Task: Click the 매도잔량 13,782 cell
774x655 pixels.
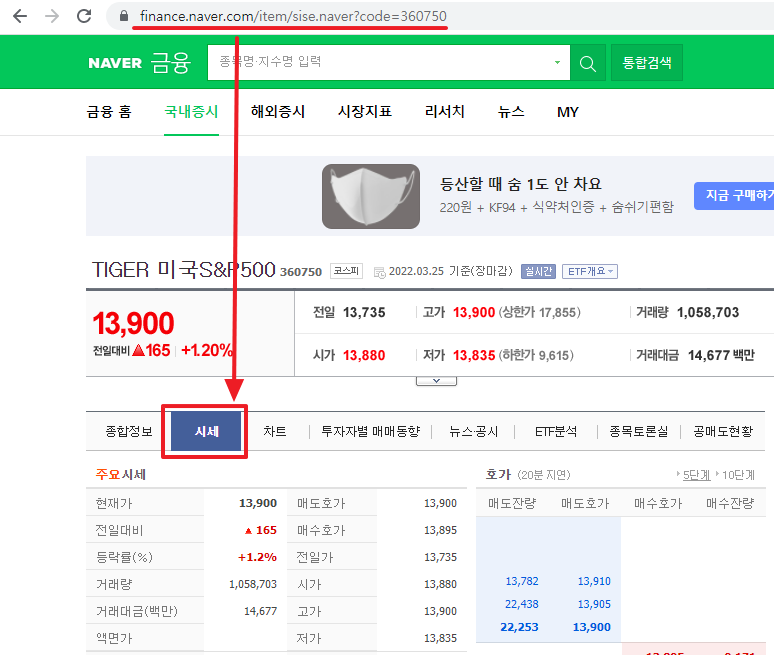Action: (522, 581)
